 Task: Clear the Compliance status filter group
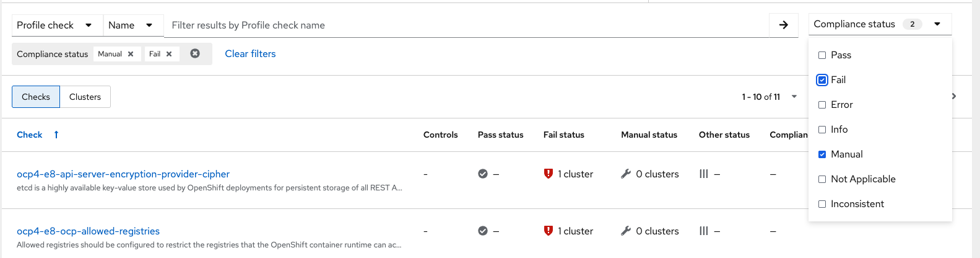coord(195,54)
